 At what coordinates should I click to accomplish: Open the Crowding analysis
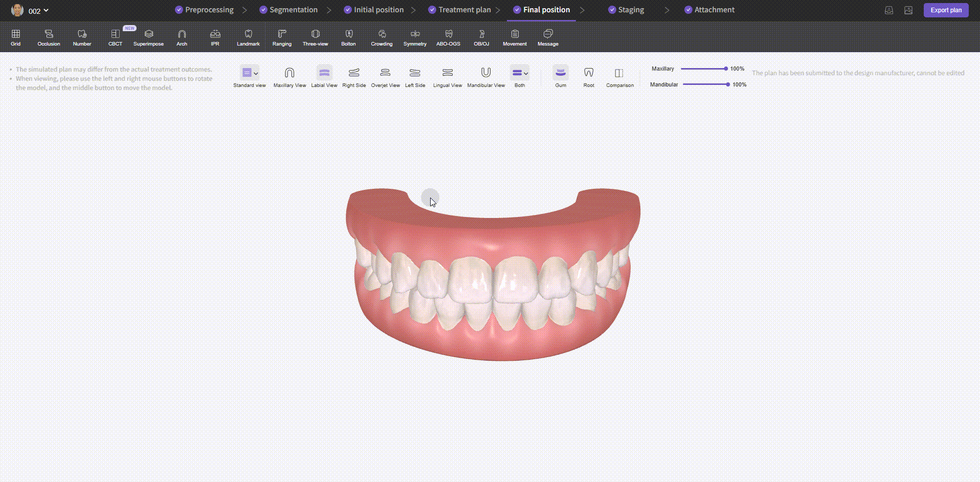(x=382, y=37)
